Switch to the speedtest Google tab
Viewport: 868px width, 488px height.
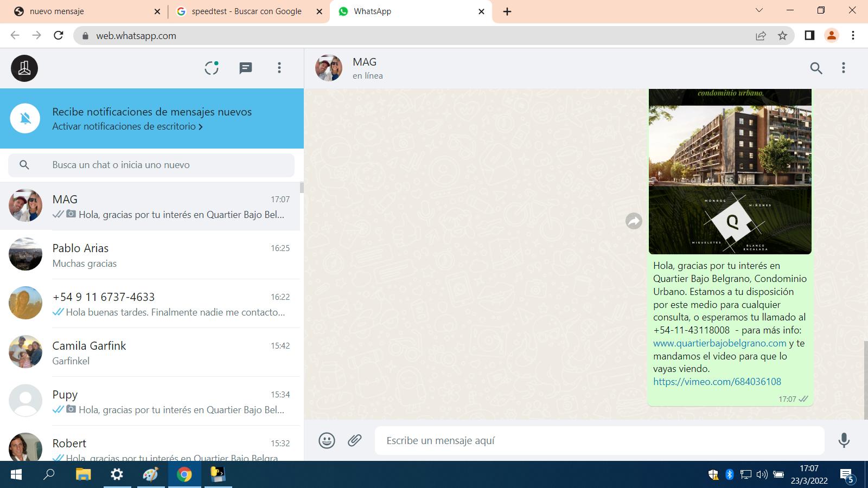pyautogui.click(x=250, y=11)
